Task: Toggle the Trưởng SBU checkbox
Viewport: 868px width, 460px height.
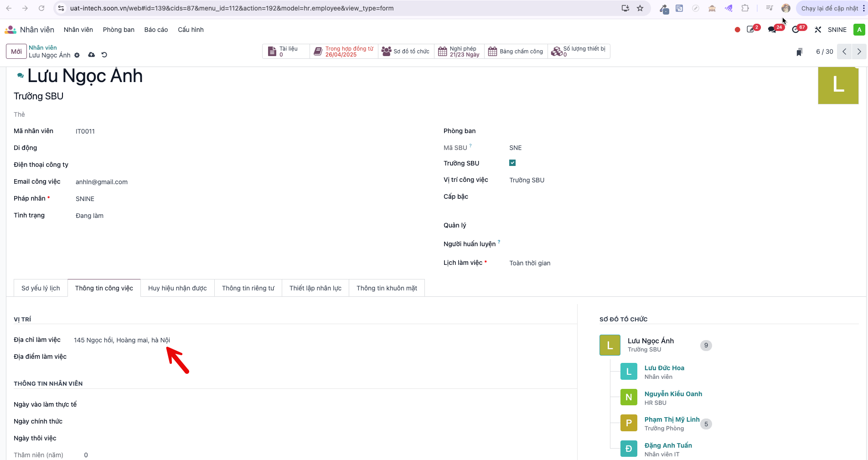Action: tap(512, 163)
